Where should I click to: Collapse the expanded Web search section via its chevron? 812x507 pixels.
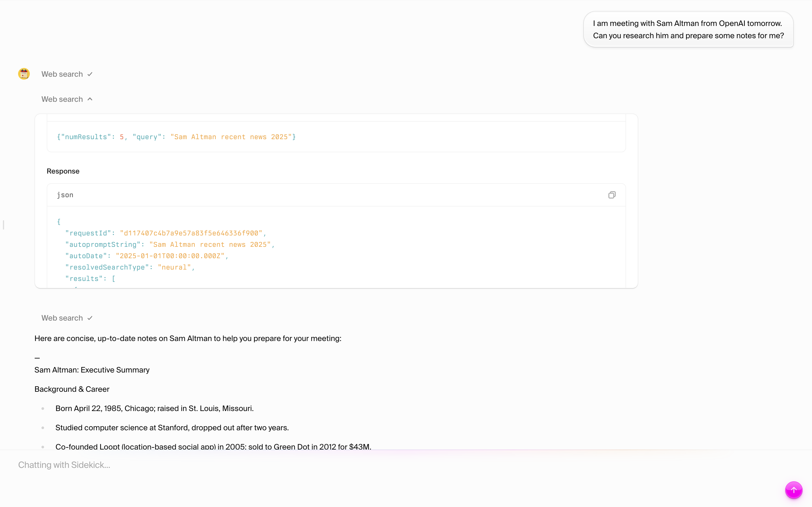click(x=90, y=99)
